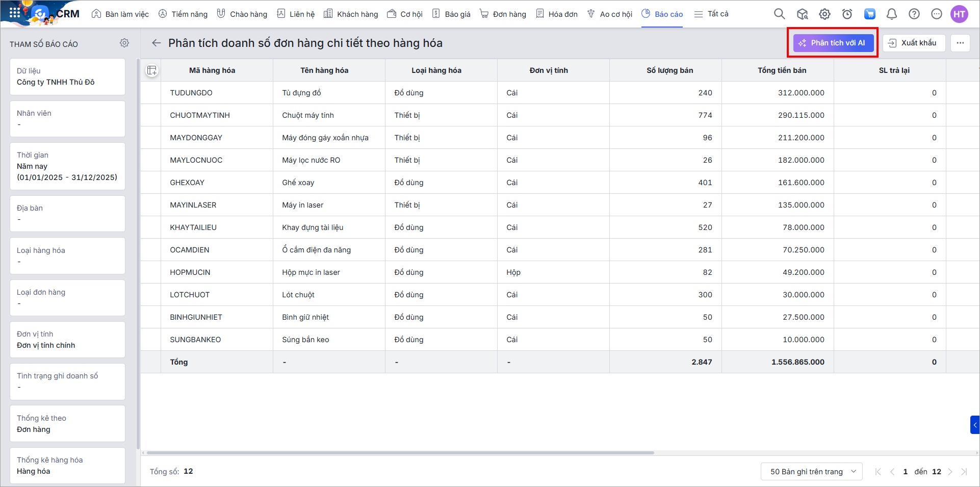The height and width of the screenshot is (487, 980).
Task: Open the notifications bell
Action: tap(891, 14)
